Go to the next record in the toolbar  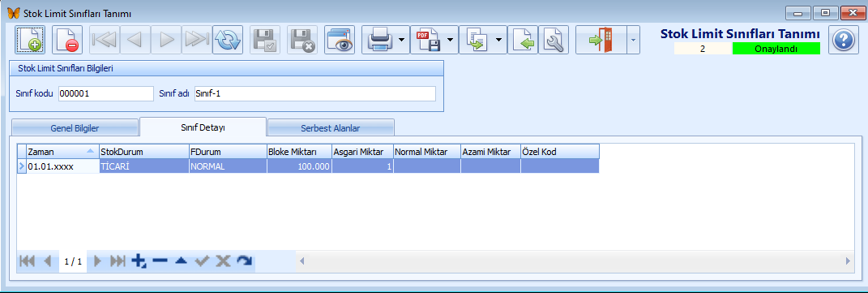[166, 40]
